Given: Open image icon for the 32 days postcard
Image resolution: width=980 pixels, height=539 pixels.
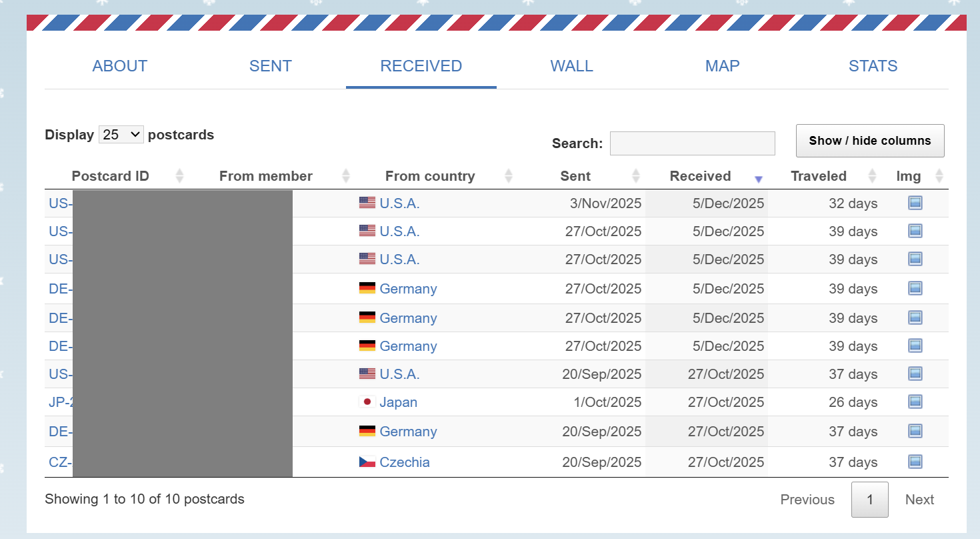Looking at the screenshot, I should [x=915, y=203].
